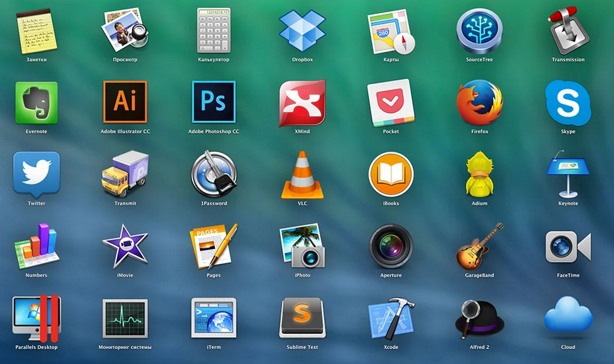Launch Adobe Photoshop CC
Viewport: 614px width, 364px height.
tap(214, 102)
